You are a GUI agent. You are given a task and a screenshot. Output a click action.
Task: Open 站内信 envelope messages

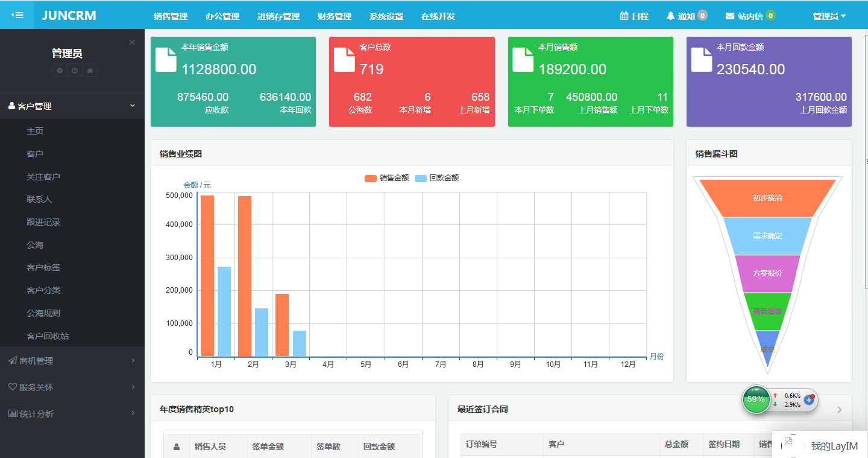750,16
